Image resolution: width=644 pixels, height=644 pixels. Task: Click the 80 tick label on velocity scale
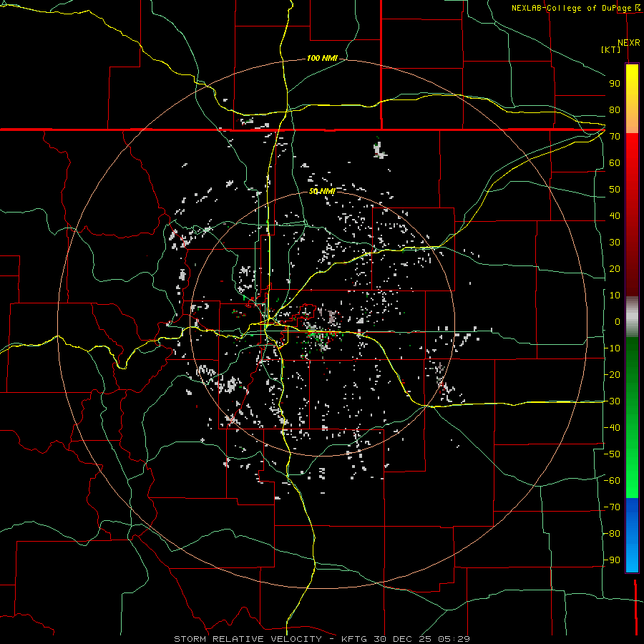tap(615, 110)
